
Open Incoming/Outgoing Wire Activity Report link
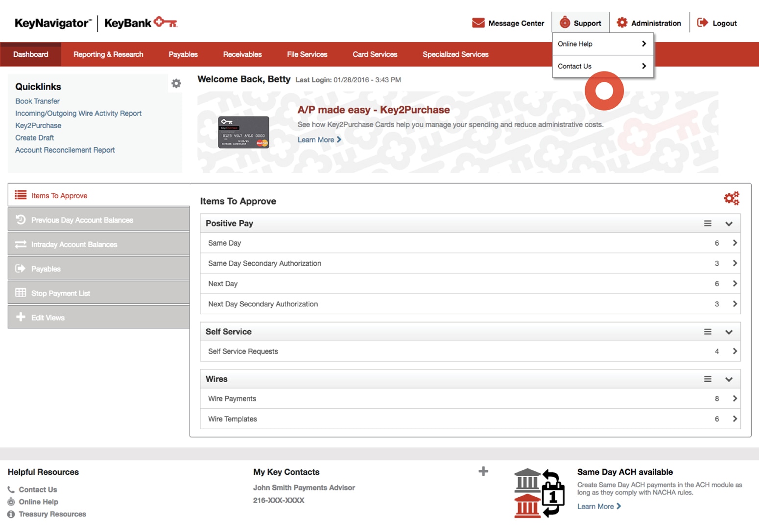tap(78, 113)
